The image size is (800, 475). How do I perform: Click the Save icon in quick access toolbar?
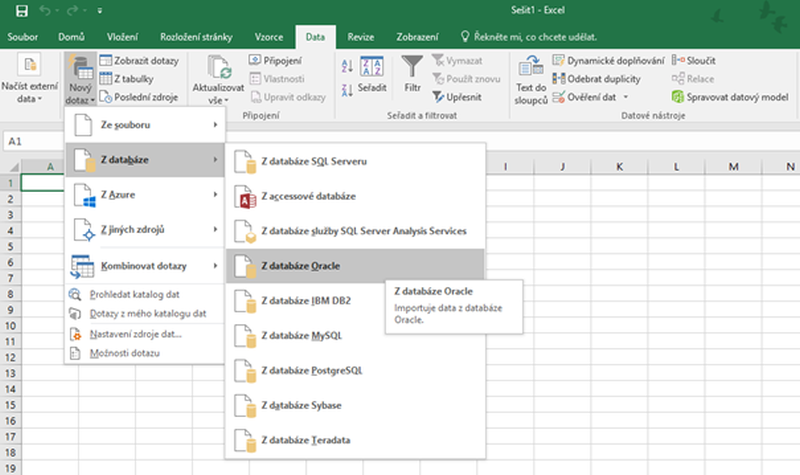tap(21, 10)
